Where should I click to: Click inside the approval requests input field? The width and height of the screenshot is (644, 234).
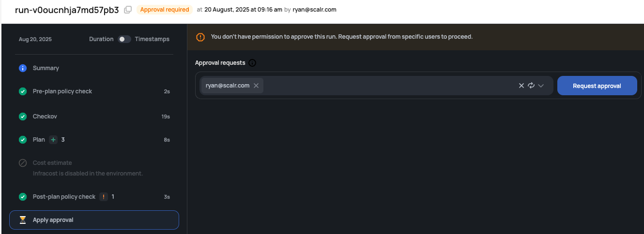click(x=387, y=86)
